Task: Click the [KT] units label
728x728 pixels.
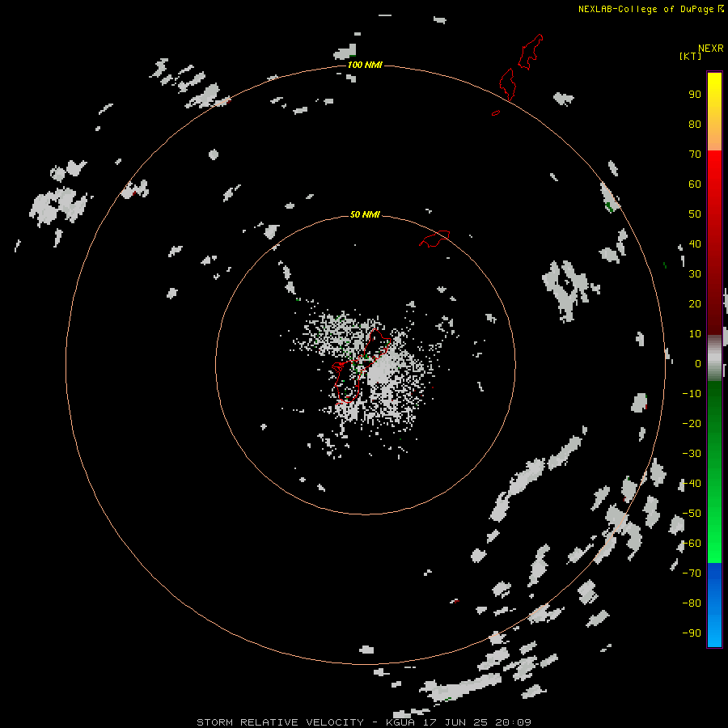Action: pyautogui.click(x=690, y=56)
